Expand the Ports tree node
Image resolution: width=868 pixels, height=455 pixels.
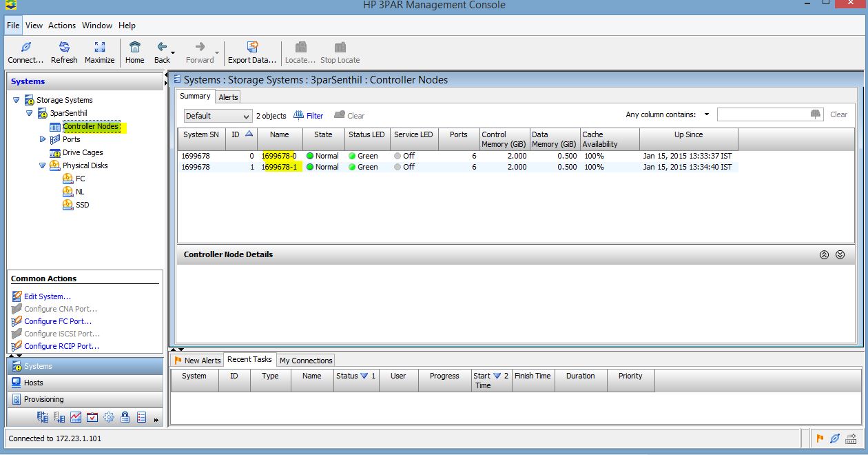43,139
